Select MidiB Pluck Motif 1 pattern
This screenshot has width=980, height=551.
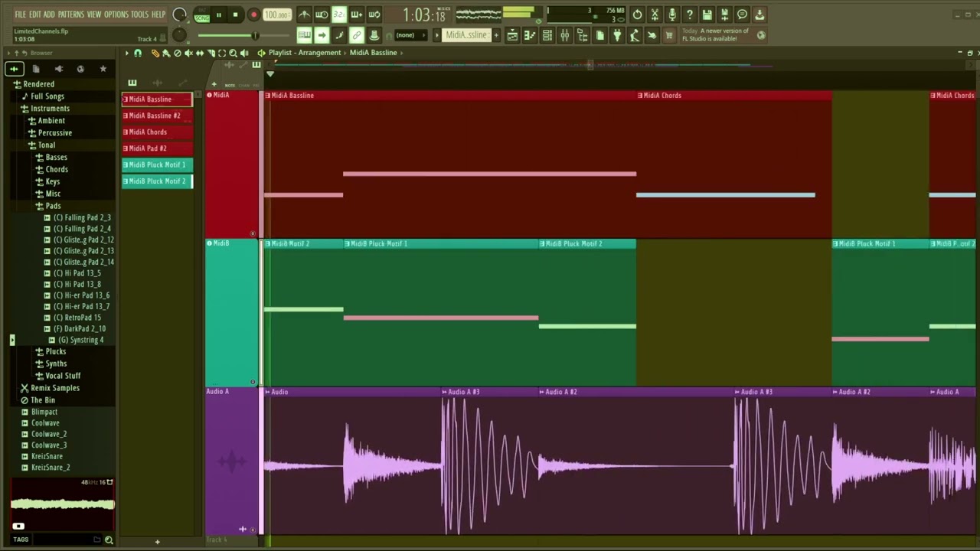pyautogui.click(x=157, y=165)
